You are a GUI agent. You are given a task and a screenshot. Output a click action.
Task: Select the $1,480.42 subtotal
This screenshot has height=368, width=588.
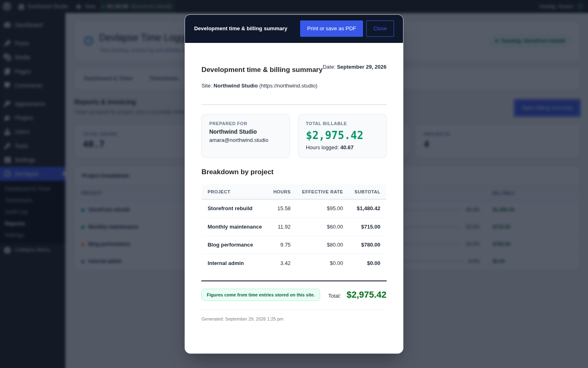point(368,209)
